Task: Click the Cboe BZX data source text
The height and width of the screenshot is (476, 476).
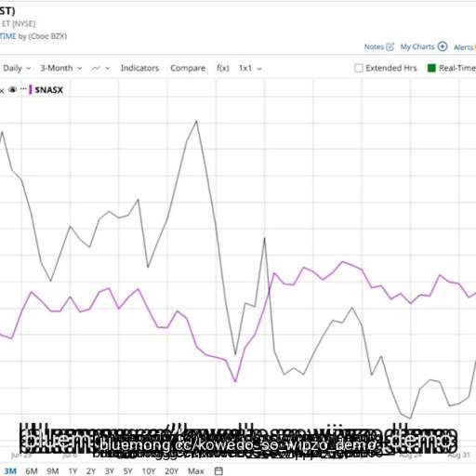Action: [47, 36]
